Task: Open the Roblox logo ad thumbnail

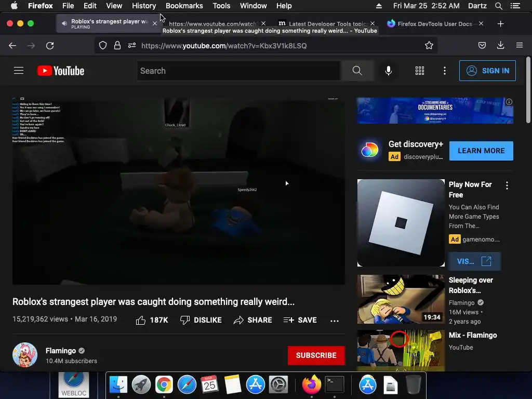Action: (401, 223)
